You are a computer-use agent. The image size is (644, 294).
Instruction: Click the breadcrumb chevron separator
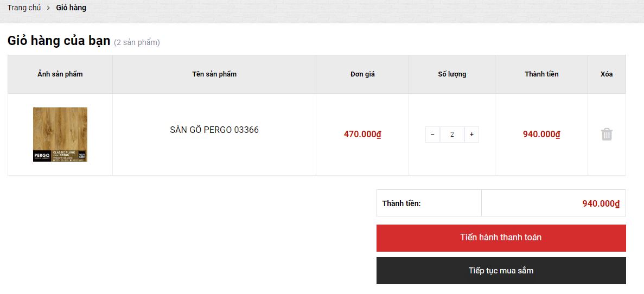[48, 8]
